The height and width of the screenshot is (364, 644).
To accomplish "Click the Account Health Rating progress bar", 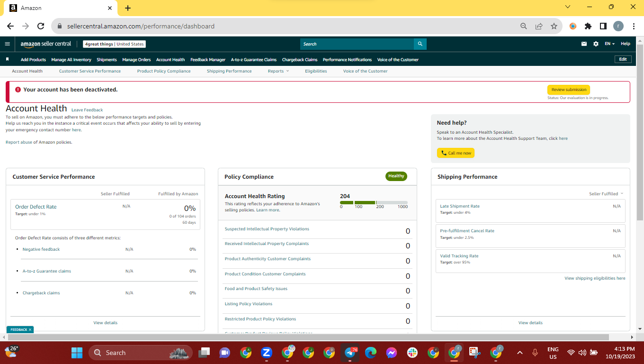I will coord(374,202).
